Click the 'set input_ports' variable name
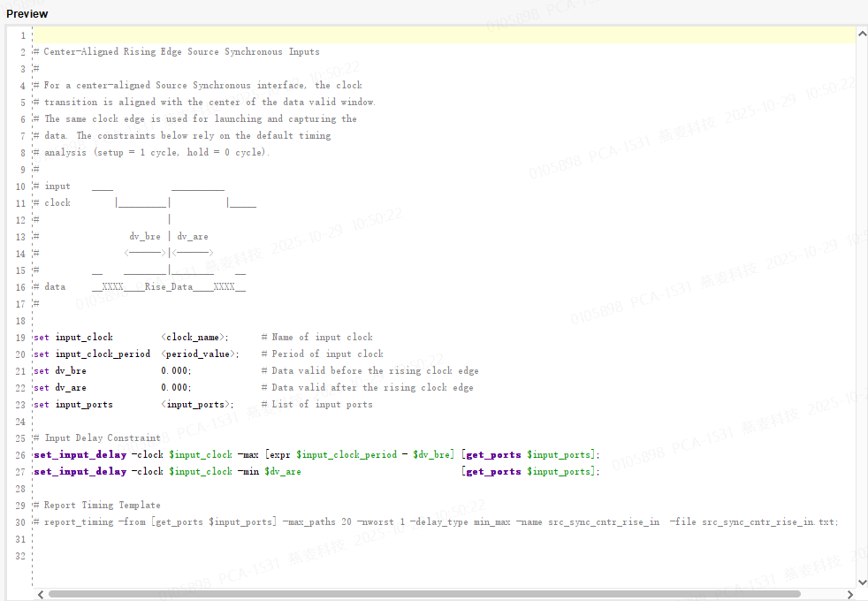 (x=84, y=405)
